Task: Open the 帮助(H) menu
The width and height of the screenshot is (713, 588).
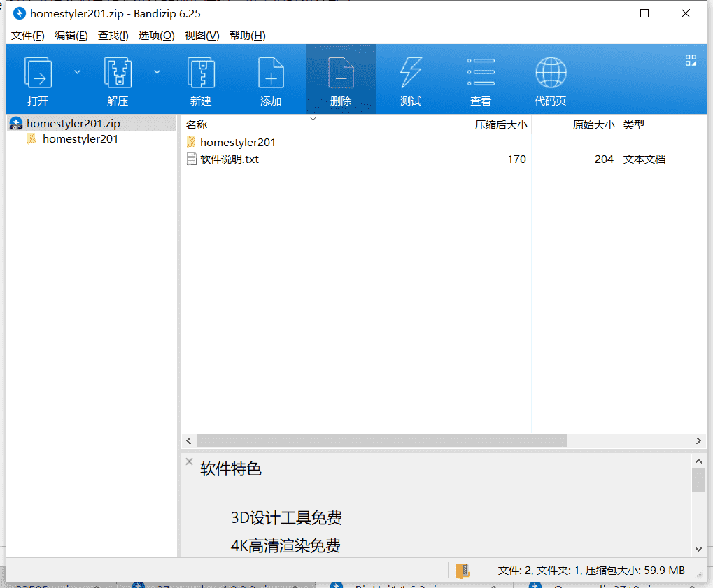Action: [x=248, y=36]
